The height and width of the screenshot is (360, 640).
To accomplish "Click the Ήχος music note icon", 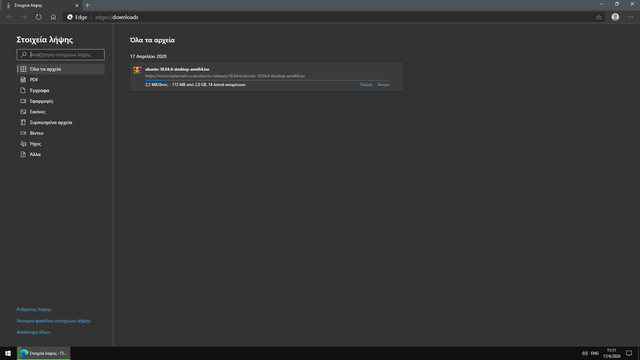I will tap(23, 144).
